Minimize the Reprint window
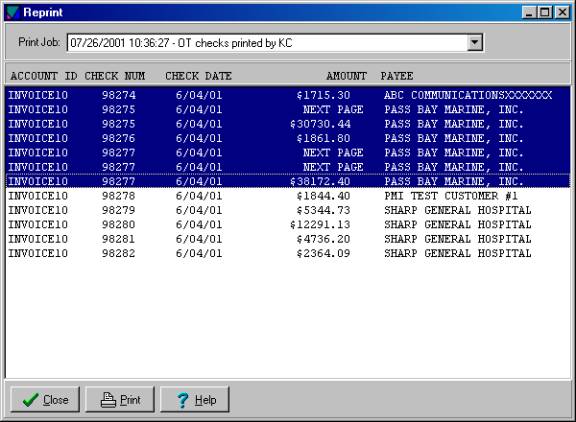Screen dimensions: 576x422 (529, 12)
